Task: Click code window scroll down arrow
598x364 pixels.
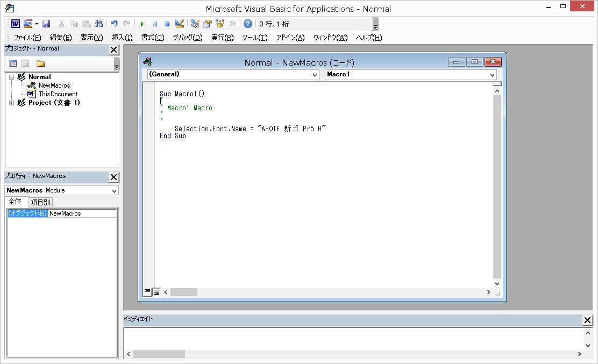Action: (x=496, y=283)
